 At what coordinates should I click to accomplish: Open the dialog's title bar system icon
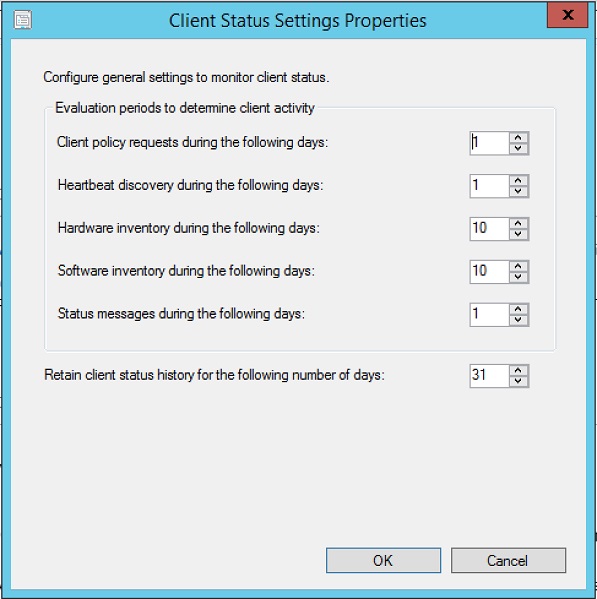click(23, 20)
